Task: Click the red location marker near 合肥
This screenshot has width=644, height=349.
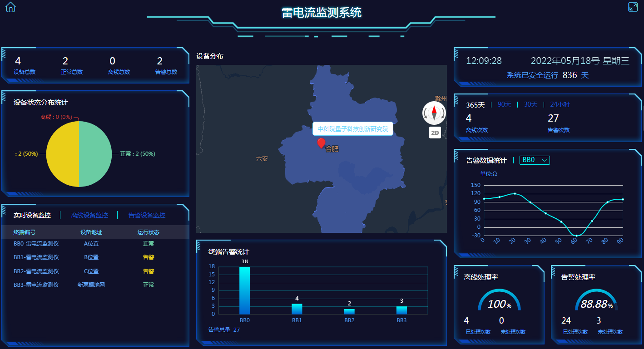Action: point(321,143)
